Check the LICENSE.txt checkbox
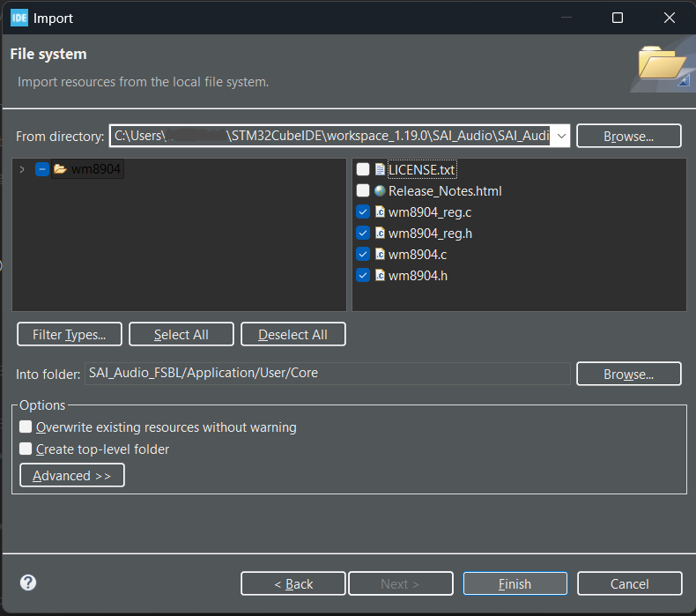The image size is (696, 616). point(363,169)
